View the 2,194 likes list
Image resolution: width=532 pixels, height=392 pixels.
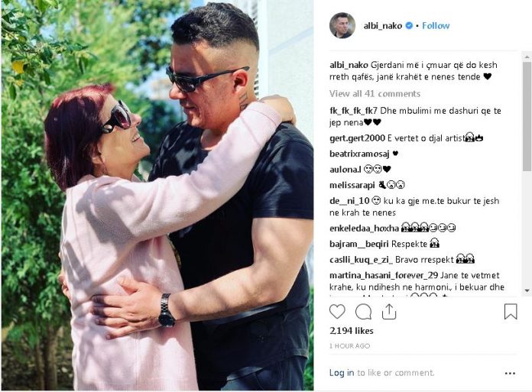(x=352, y=331)
